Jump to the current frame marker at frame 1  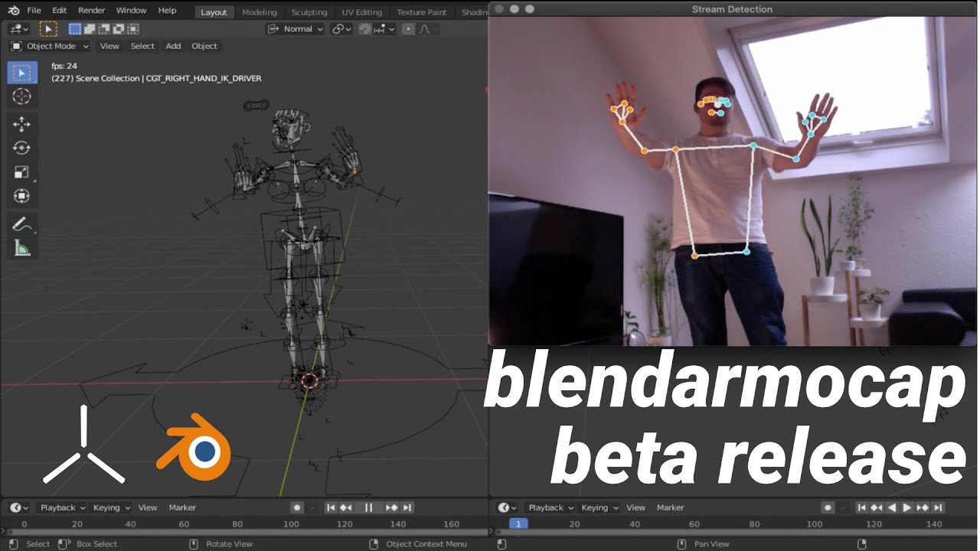(x=519, y=524)
